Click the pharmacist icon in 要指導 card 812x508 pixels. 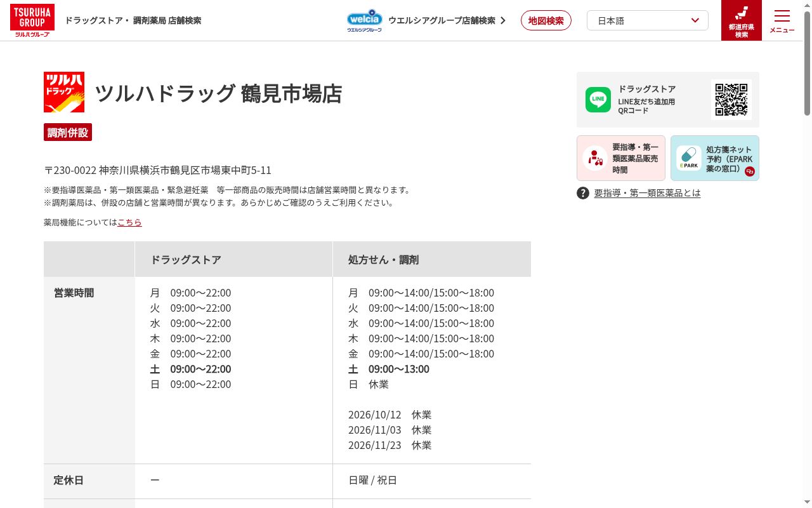coord(595,158)
